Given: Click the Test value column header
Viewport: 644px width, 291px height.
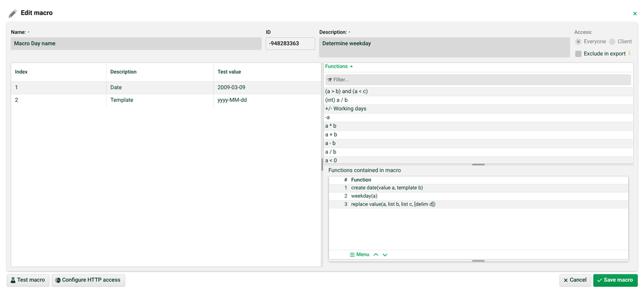Looking at the screenshot, I should pos(267,72).
